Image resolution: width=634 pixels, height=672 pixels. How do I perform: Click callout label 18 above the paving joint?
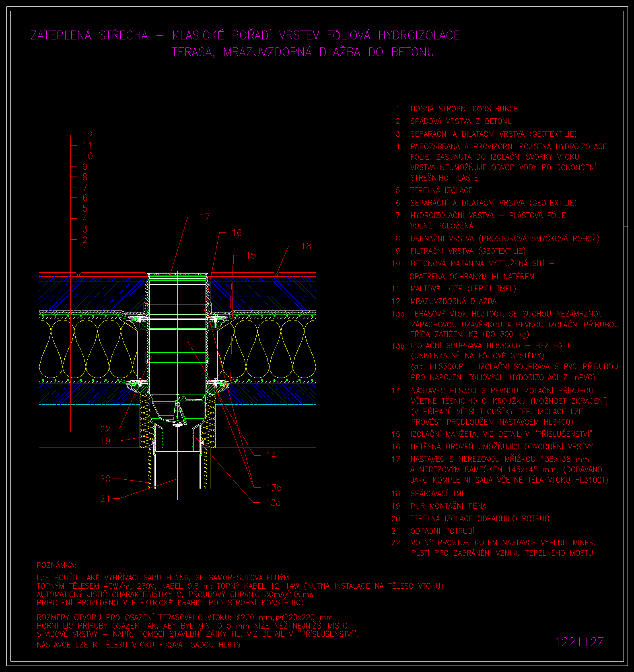(x=306, y=246)
